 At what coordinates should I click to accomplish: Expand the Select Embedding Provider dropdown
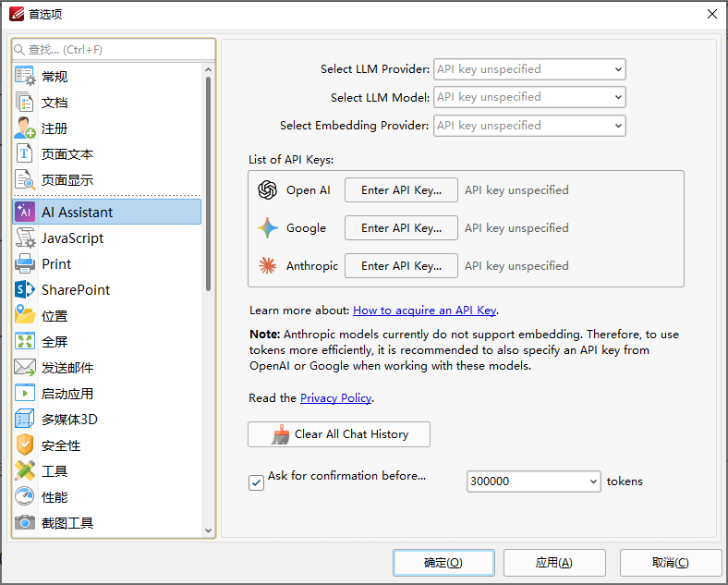click(529, 126)
